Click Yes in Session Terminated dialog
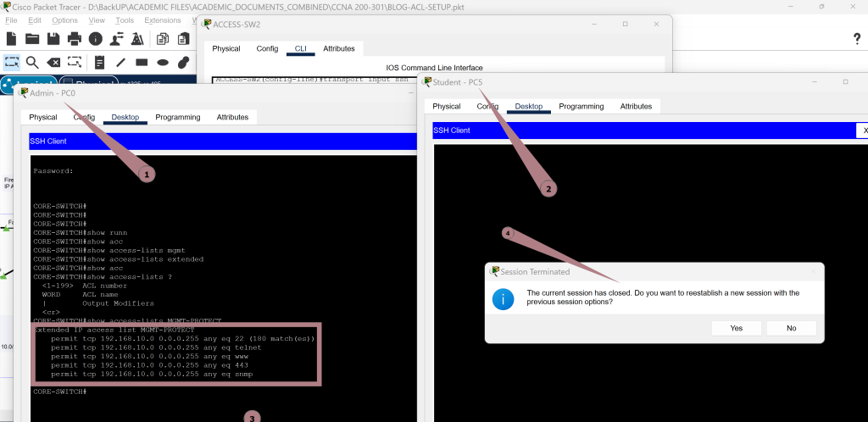Screen dimensions: 868x422 click(x=736, y=328)
